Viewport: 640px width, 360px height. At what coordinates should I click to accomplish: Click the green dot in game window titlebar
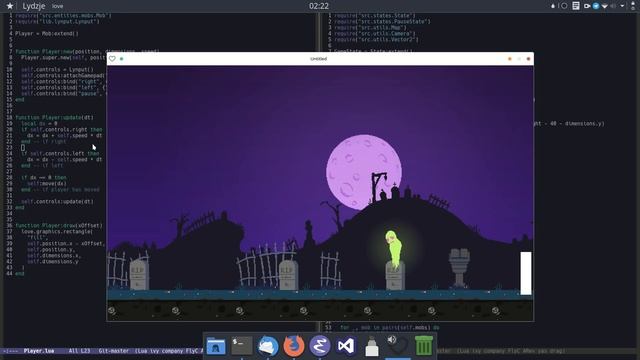[x=122, y=59]
